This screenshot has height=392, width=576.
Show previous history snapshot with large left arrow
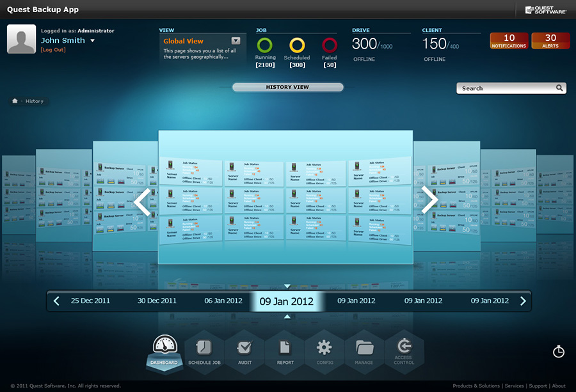142,201
